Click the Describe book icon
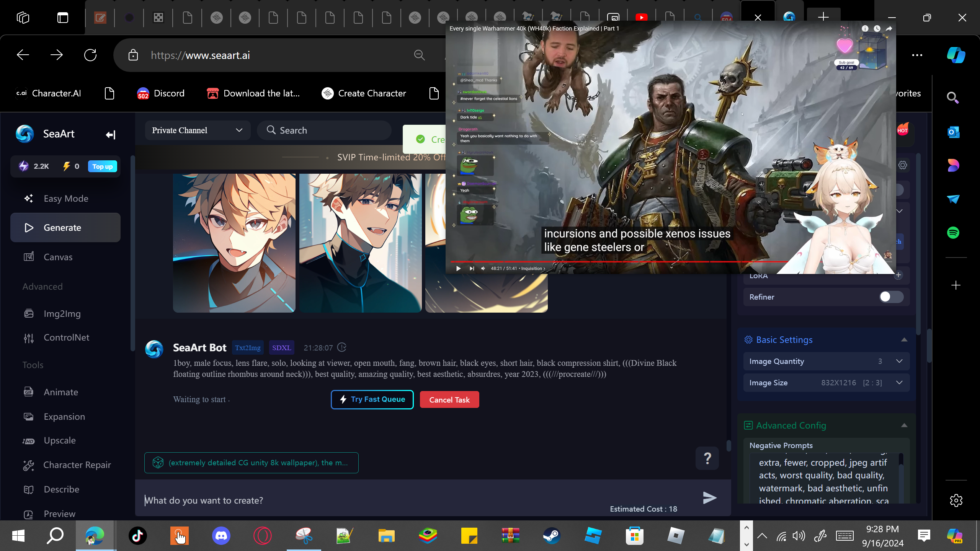The image size is (980, 551). coord(29,489)
